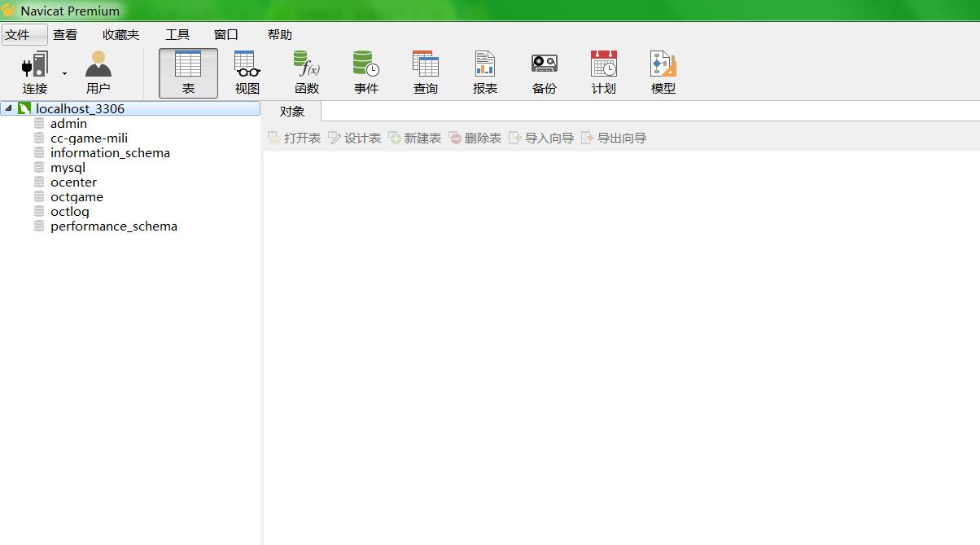Open the 函数 (Function) toolbar icon
The image size is (980, 545).
pyautogui.click(x=307, y=65)
